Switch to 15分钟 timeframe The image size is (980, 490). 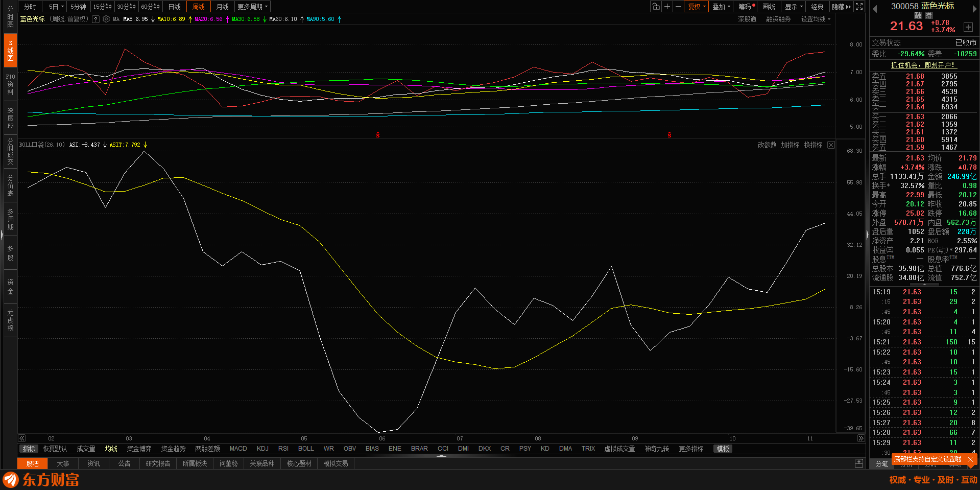(x=102, y=7)
